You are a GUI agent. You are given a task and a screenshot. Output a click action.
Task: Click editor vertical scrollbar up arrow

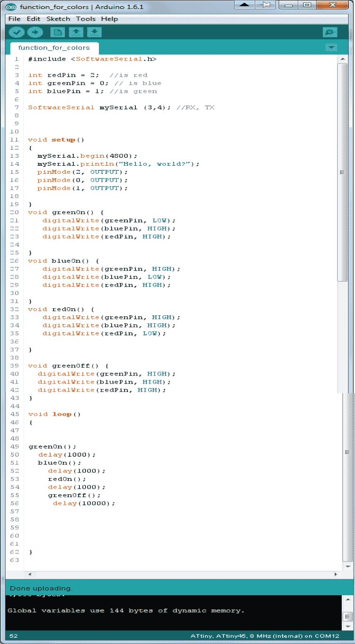coord(343,59)
